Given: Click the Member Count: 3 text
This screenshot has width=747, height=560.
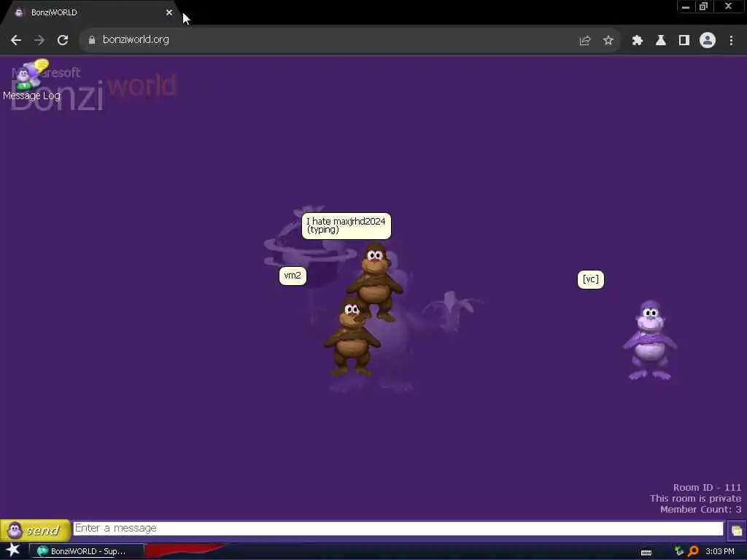Looking at the screenshot, I should click(700, 510).
